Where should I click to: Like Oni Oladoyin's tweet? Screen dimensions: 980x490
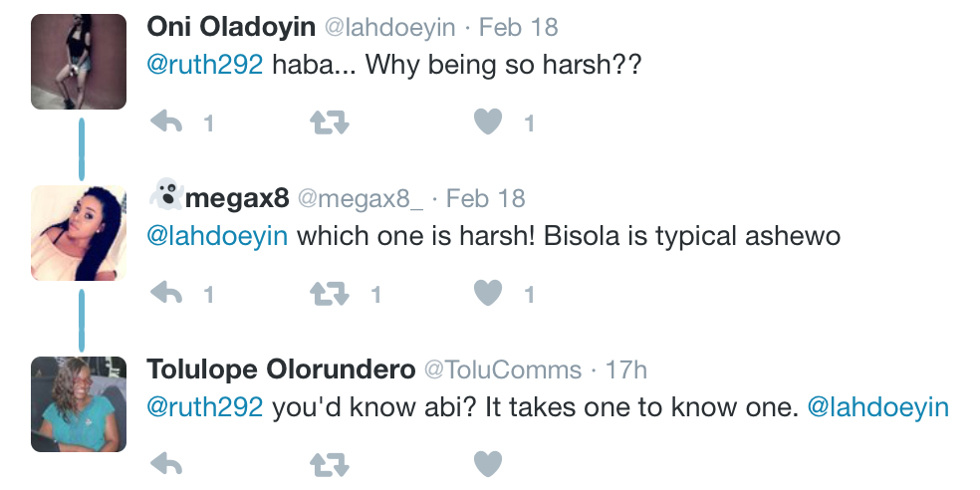(x=488, y=122)
